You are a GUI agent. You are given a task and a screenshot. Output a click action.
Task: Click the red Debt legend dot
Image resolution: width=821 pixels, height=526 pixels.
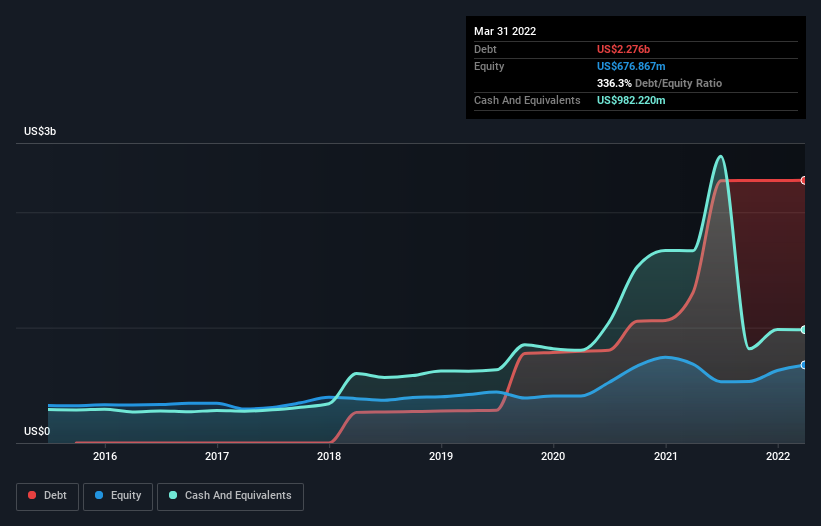click(x=32, y=495)
